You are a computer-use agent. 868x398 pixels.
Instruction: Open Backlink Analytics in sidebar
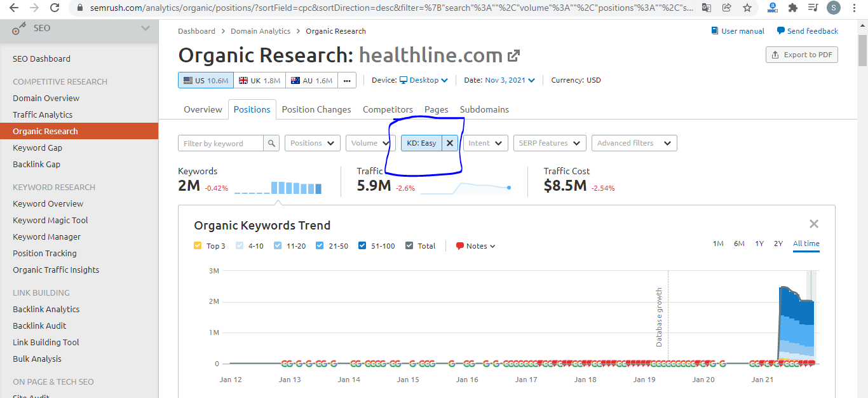click(46, 309)
